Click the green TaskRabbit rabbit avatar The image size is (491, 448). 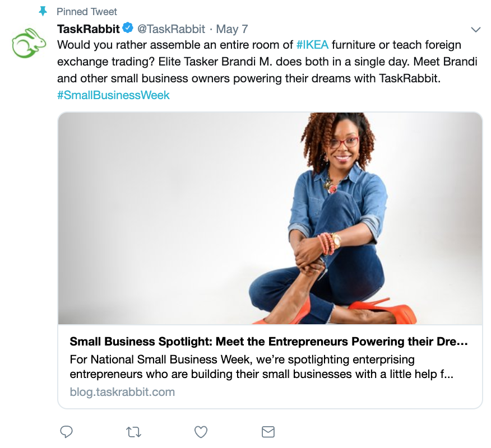pos(29,43)
